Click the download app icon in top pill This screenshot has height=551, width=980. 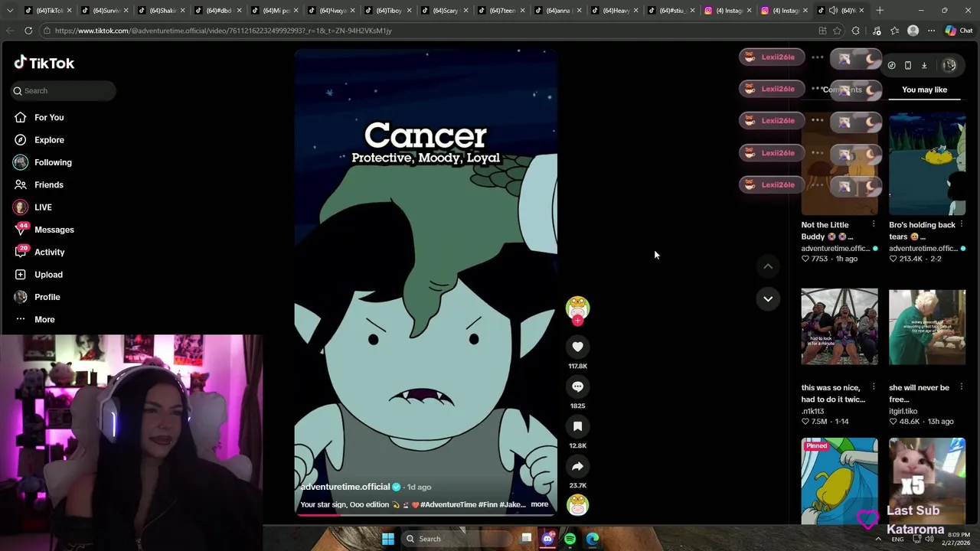pos(924,65)
